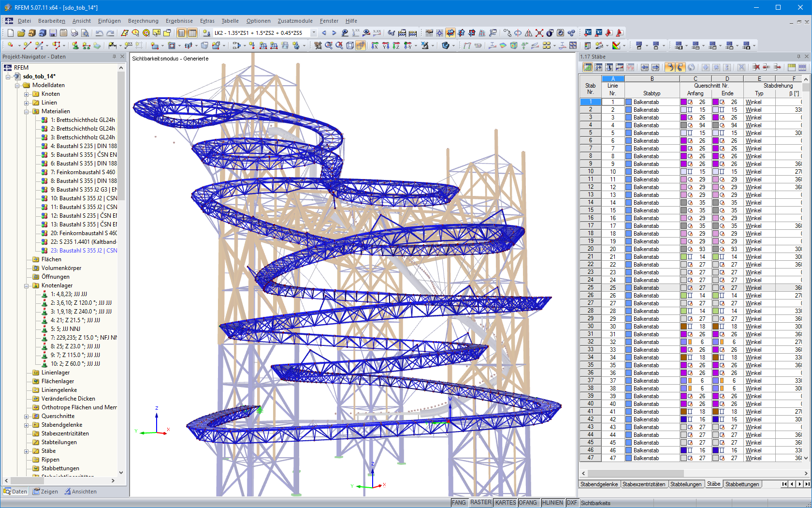The height and width of the screenshot is (508, 812).
Task: Toggle the FANG snap mode in the status bar
Action: (459, 502)
